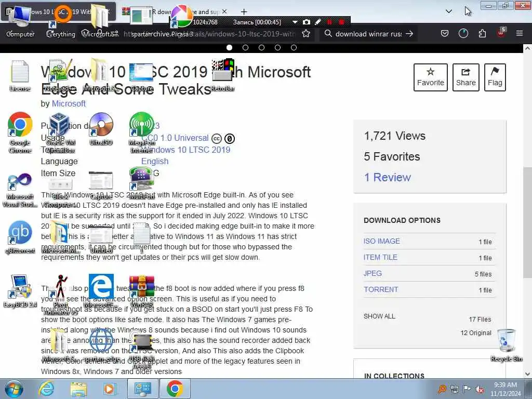
Task: Open the Oracle VM VirtualBox desktop icon
Action: click(60, 132)
